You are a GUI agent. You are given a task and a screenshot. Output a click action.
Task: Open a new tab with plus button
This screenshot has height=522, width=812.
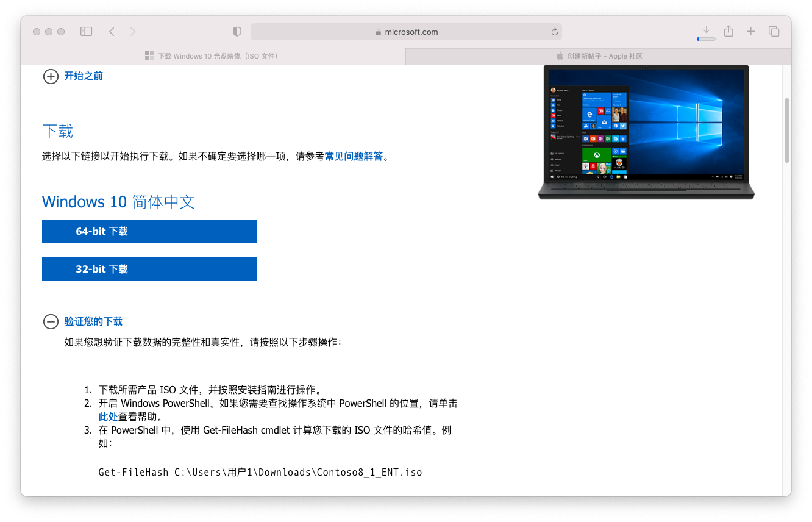click(750, 32)
